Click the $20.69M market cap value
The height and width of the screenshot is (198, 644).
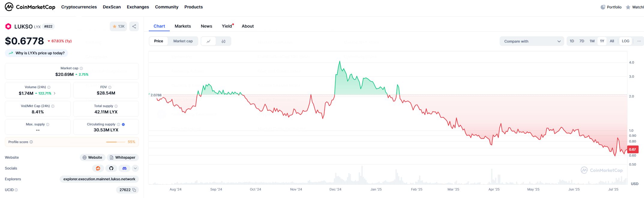point(64,74)
